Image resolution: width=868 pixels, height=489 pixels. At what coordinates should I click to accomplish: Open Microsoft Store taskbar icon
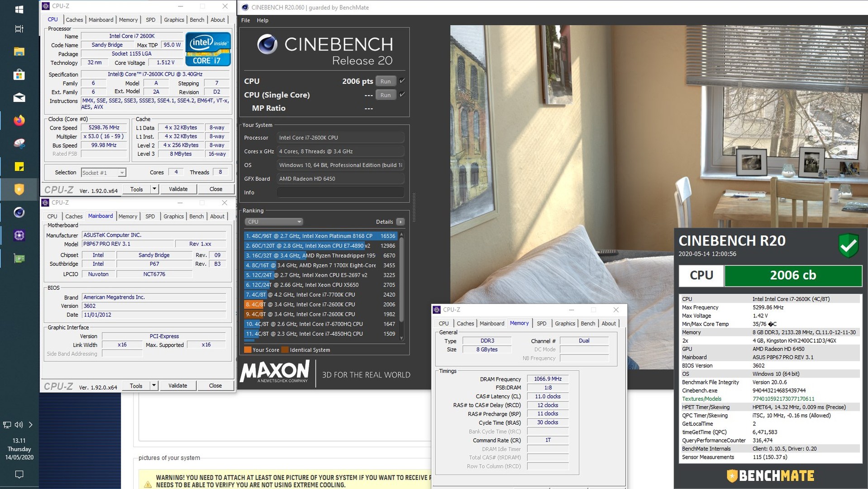[19, 74]
